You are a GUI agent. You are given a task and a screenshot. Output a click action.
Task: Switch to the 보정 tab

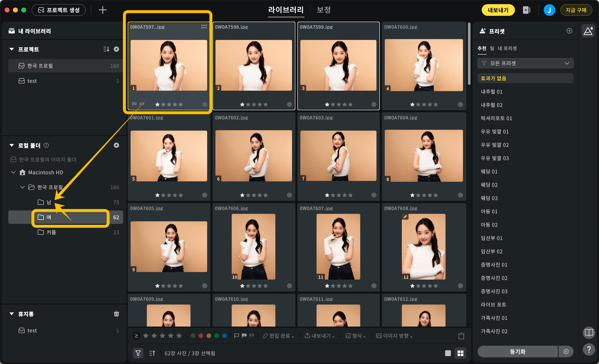[324, 10]
